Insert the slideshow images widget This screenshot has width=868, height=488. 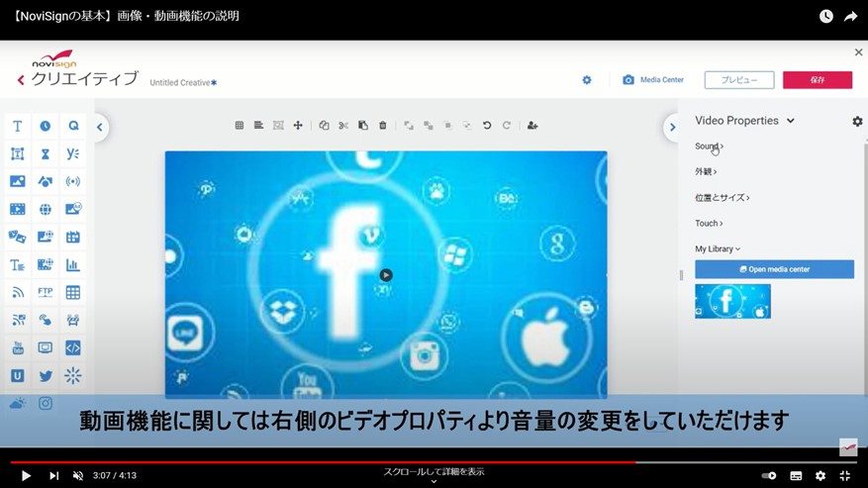click(17, 238)
